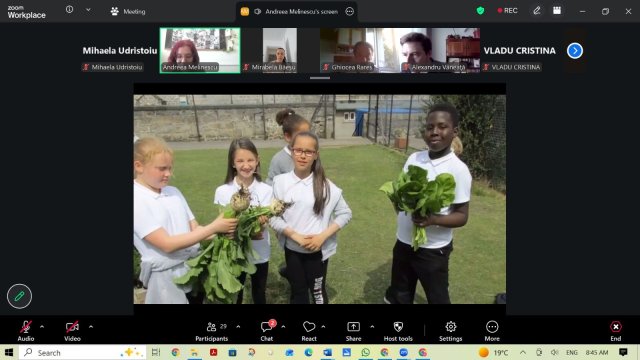Open the Participants panel
This screenshot has height=360, width=640.
pos(212,331)
